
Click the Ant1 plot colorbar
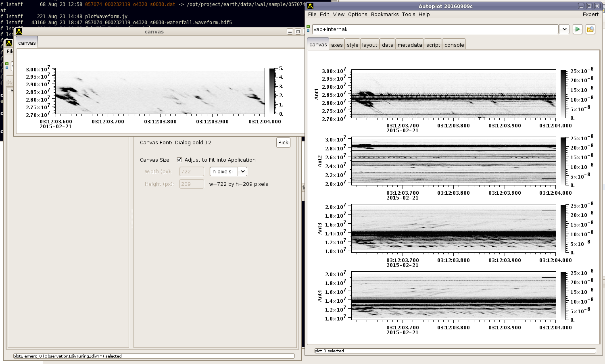pyautogui.click(x=563, y=94)
